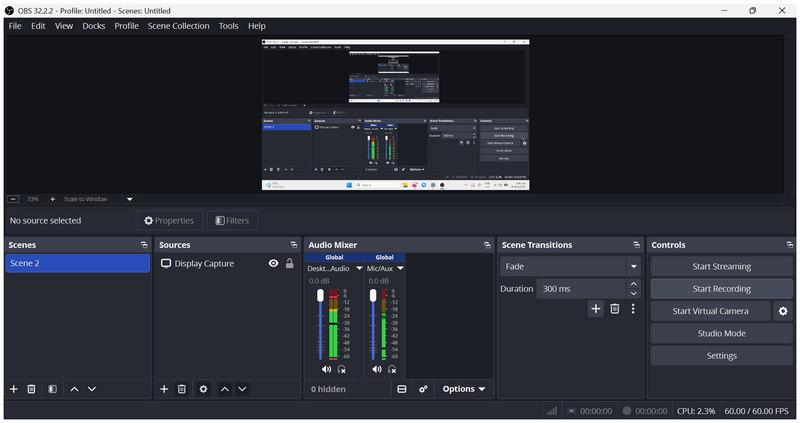Click Start Streaming
Screen dimensions: 800x423
point(721,266)
